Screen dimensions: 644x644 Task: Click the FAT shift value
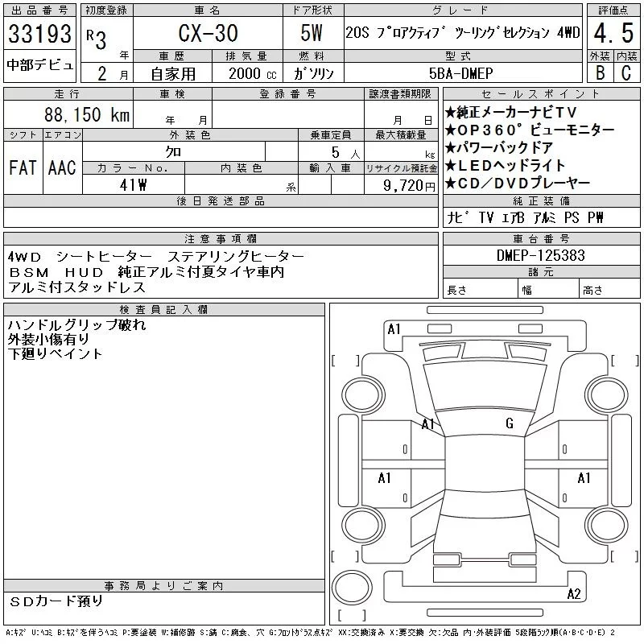pyautogui.click(x=23, y=167)
